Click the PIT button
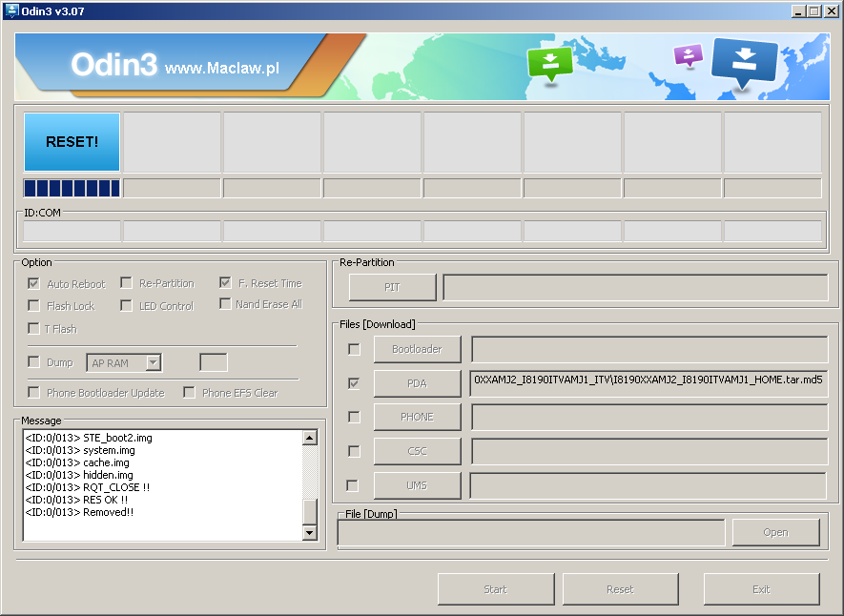The width and height of the screenshot is (844, 616). click(392, 287)
